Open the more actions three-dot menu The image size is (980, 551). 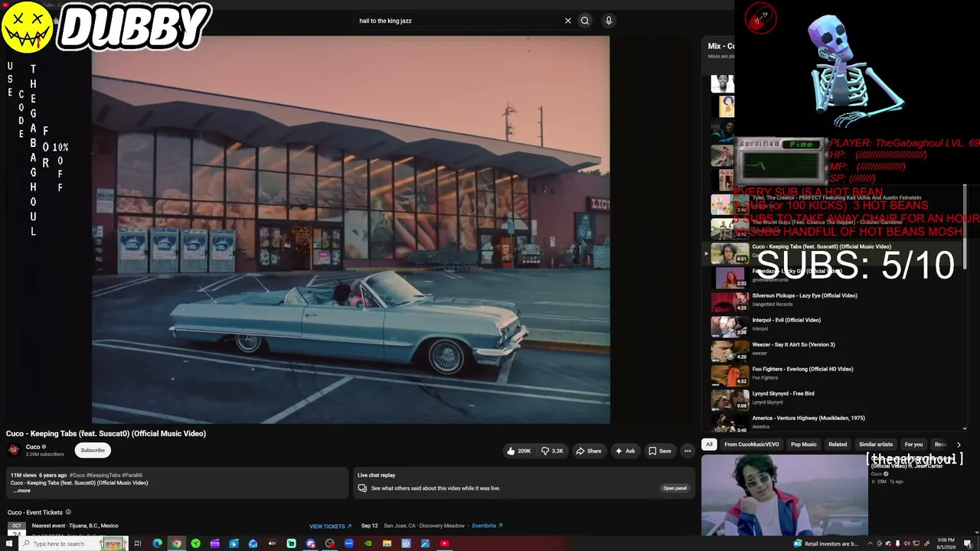coord(688,451)
